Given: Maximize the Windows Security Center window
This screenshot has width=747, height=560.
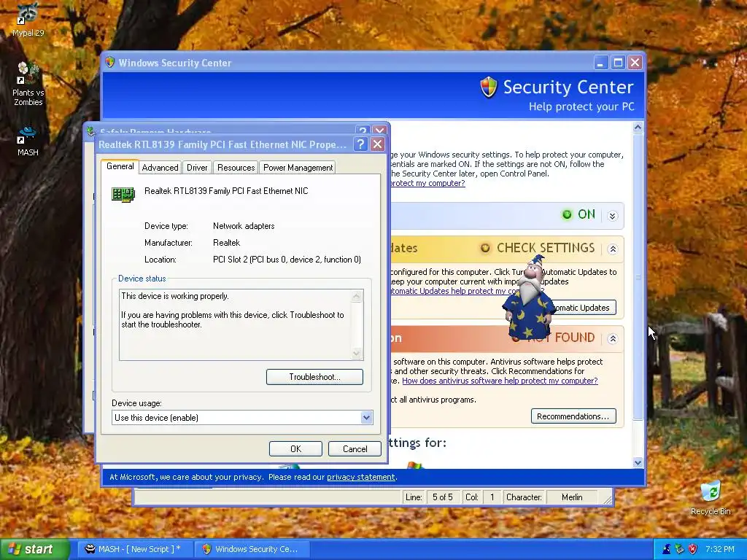Looking at the screenshot, I should tap(618, 63).
